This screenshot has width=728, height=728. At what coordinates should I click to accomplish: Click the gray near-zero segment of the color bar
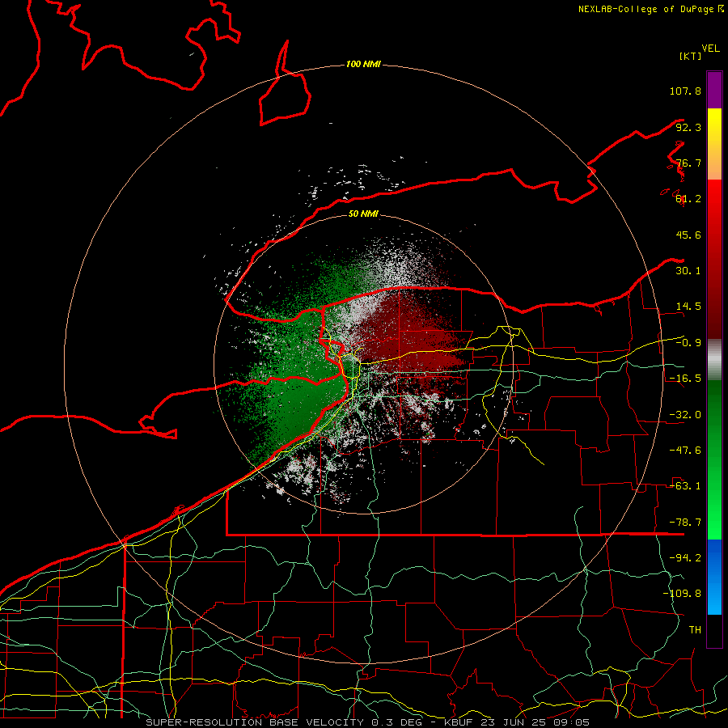coord(714,360)
